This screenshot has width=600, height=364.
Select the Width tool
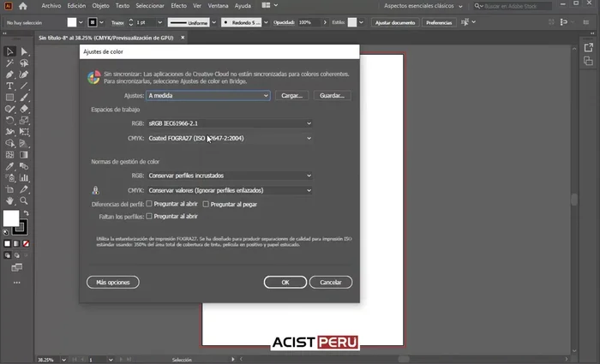[9, 132]
